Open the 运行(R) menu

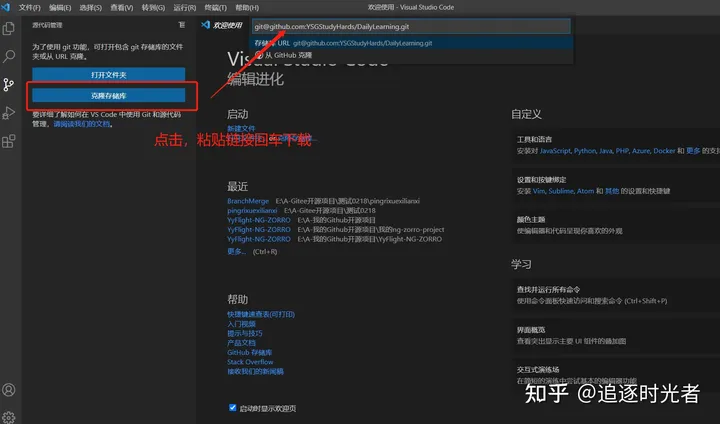[x=185, y=7]
